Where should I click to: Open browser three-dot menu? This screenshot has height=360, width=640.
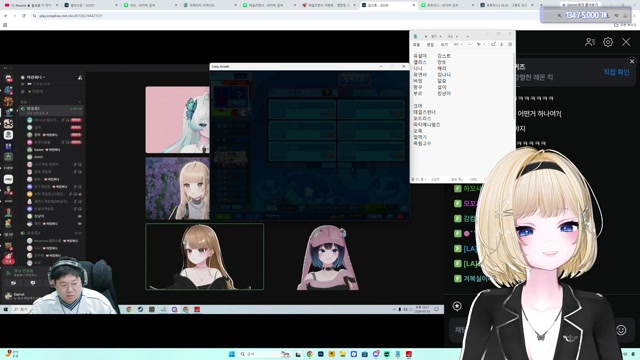click(634, 16)
